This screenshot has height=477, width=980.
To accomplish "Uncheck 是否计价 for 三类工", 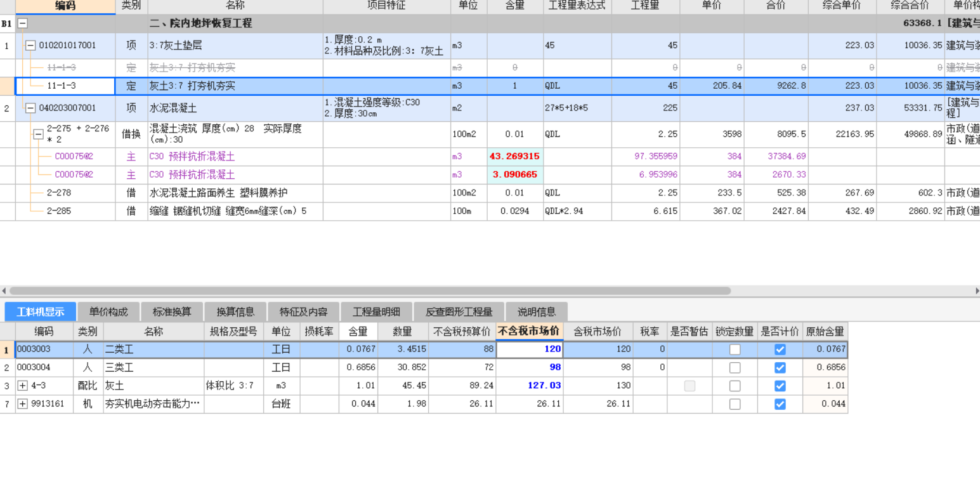I will tap(780, 368).
